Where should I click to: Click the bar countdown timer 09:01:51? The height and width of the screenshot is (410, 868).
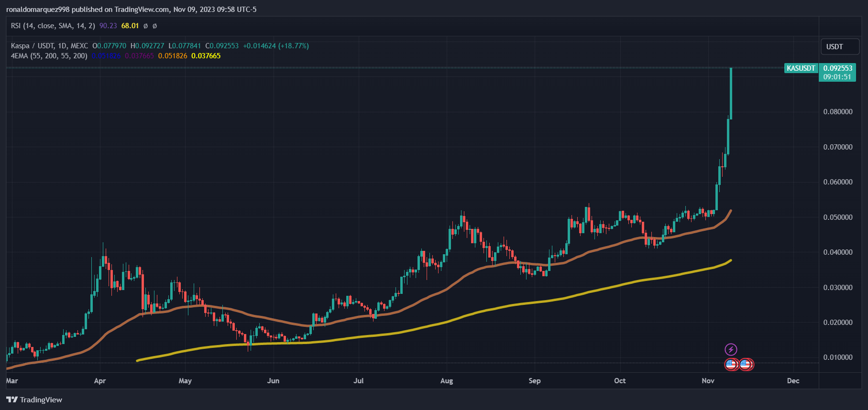[837, 77]
